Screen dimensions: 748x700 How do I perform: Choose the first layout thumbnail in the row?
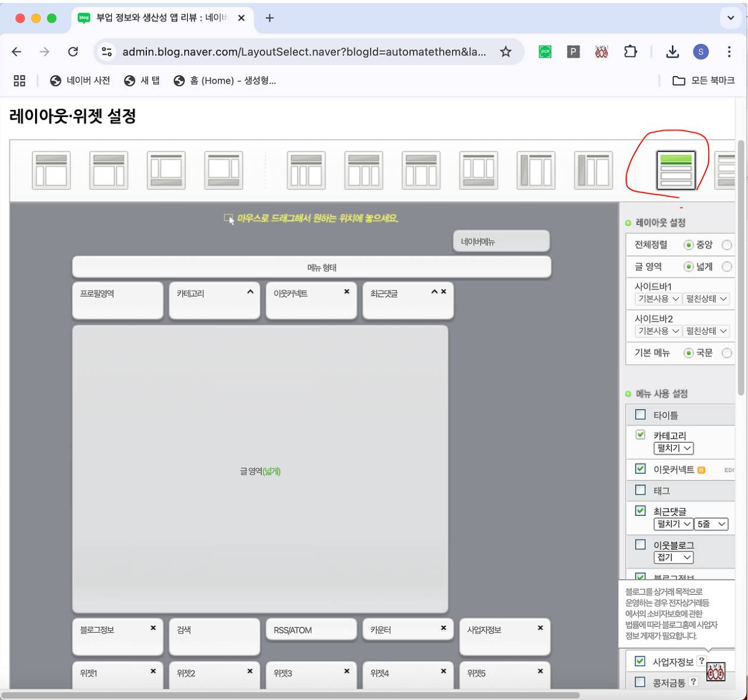click(x=51, y=171)
